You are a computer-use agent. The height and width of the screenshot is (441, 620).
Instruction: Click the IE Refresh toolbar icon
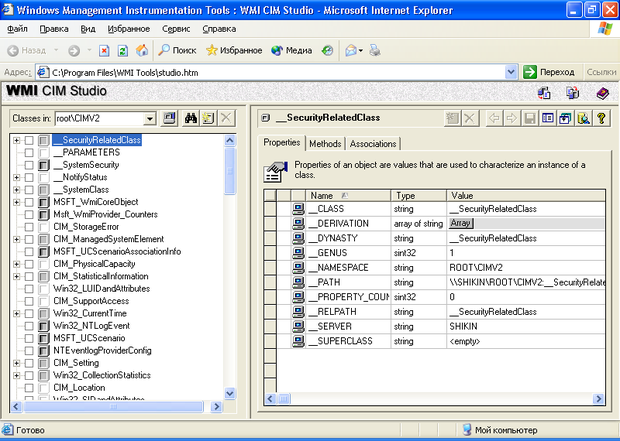click(x=123, y=50)
